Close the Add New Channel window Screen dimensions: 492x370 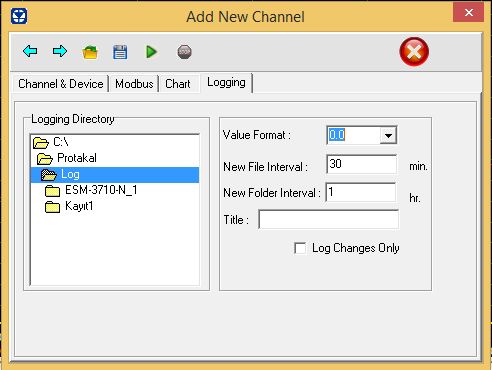(468, 12)
